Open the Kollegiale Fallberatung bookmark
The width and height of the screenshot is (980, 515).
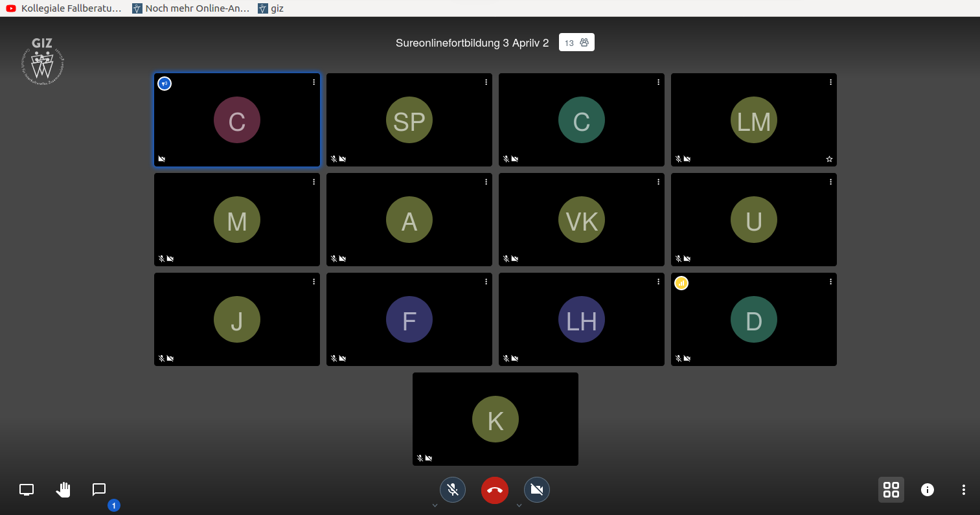tap(64, 8)
